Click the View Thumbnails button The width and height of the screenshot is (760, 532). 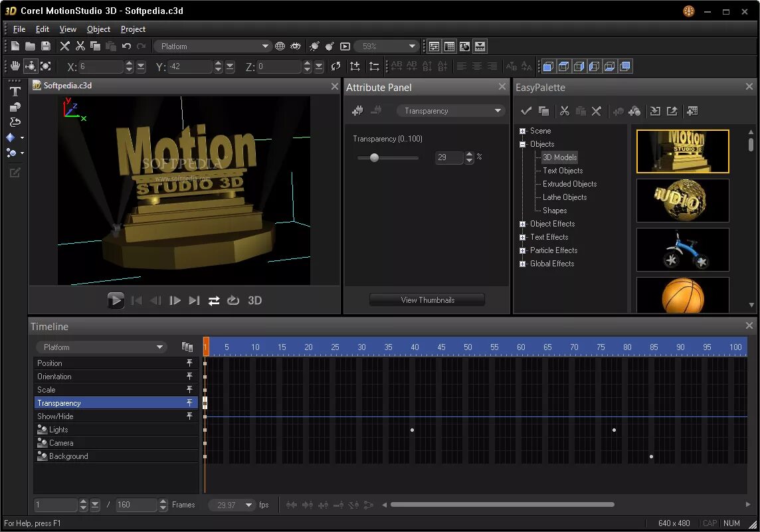[x=427, y=300]
